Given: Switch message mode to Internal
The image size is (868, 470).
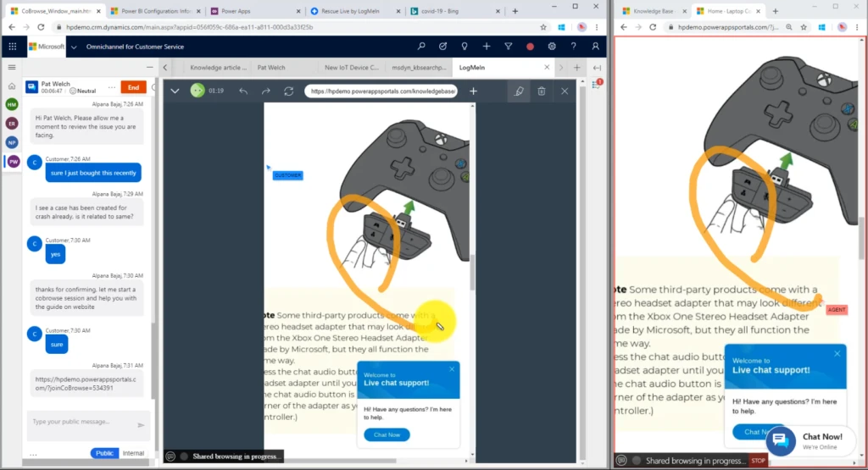Looking at the screenshot, I should (x=133, y=453).
